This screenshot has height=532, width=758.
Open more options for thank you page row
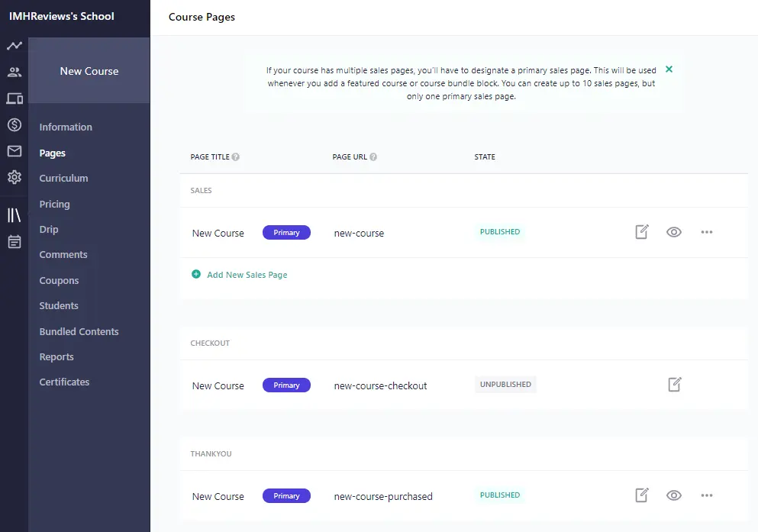(707, 495)
